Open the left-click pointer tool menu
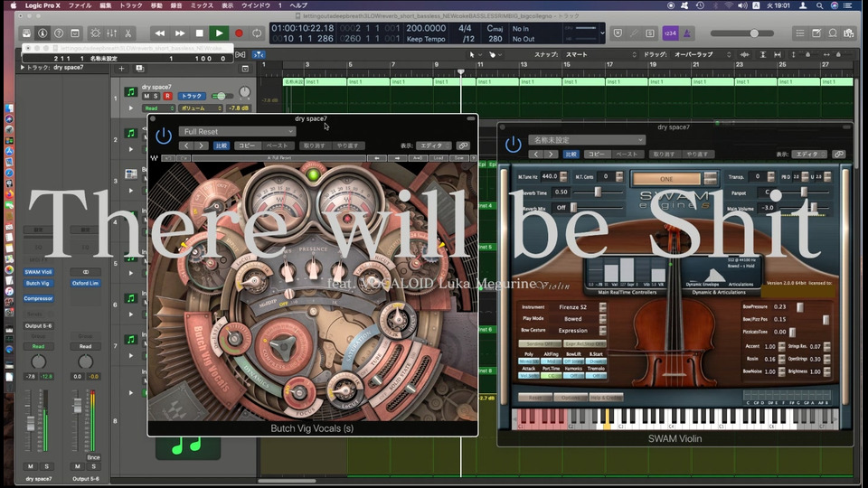This screenshot has height=488, width=868. point(474,55)
